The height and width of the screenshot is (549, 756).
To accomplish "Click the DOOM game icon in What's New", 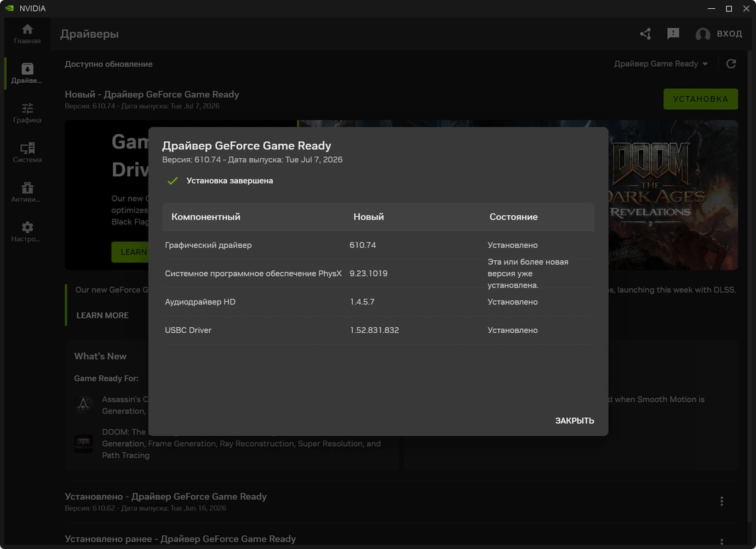I will 83,443.
